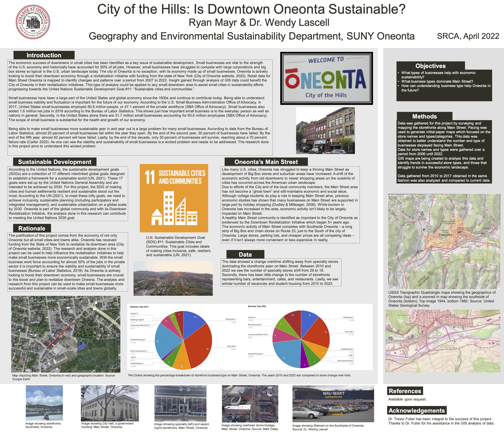Click the Acknowledgements heading
The width and height of the screenshot is (504, 432).
(417, 410)
